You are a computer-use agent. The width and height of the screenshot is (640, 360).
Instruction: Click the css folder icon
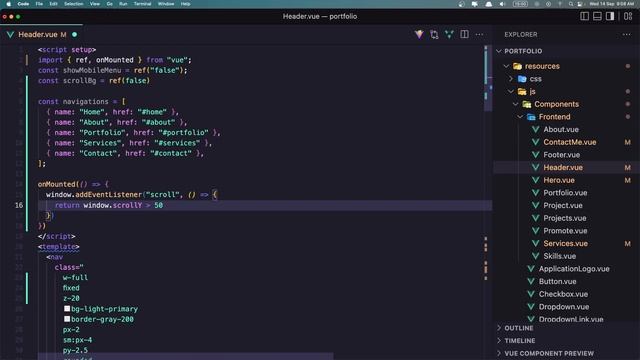[x=522, y=79]
